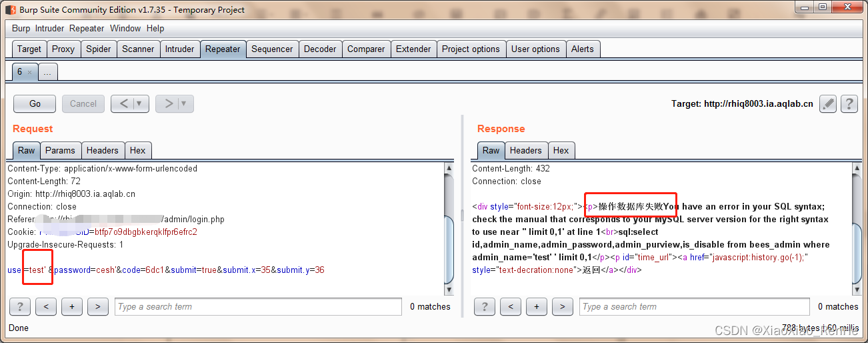Click request search help question button
This screenshot has width=868, height=343.
click(x=20, y=306)
